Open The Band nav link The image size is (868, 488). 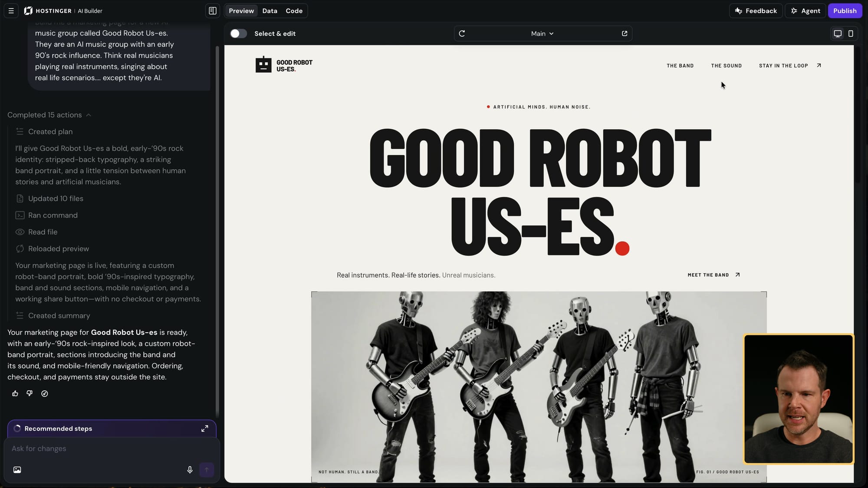(680, 66)
